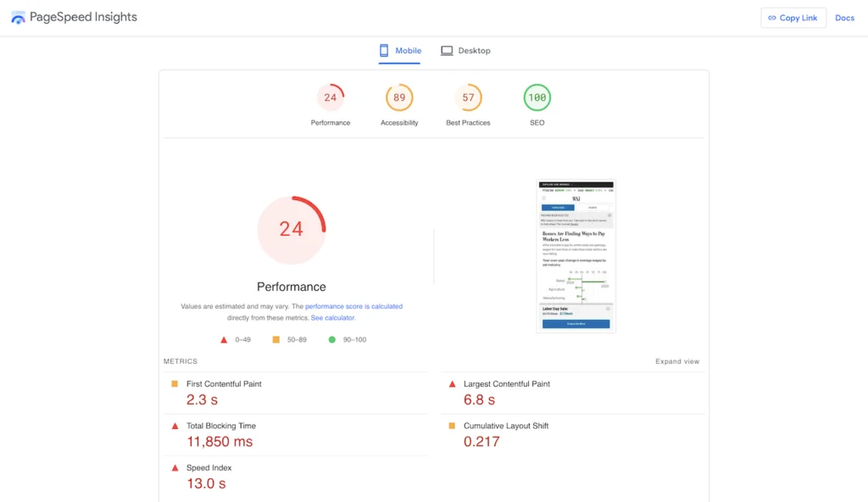Image resolution: width=868 pixels, height=502 pixels.
Task: Click the 11,850 ms value
Action: tap(220, 442)
